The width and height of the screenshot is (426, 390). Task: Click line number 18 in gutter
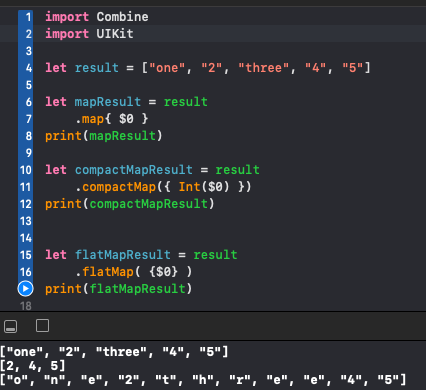[26, 306]
